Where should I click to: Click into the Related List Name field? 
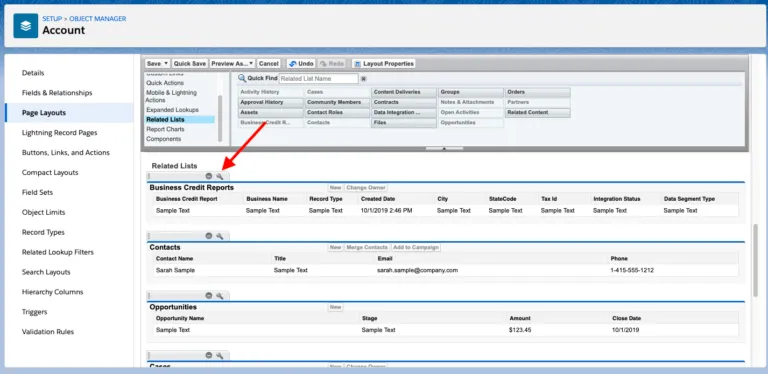tap(318, 78)
